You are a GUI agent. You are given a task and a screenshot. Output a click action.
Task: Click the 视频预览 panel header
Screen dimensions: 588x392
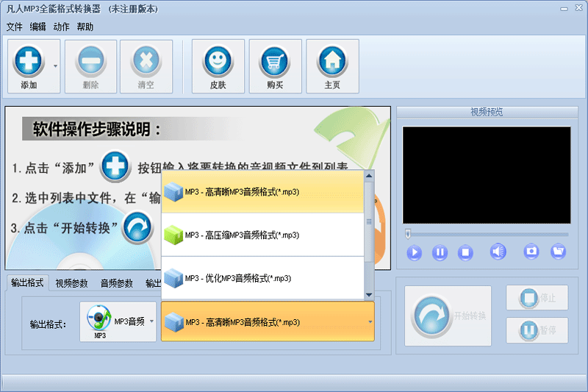[487, 112]
